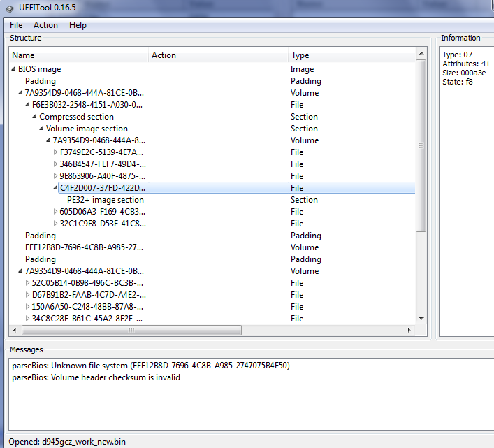Click the Volume header checksum is invalid message
The width and height of the screenshot is (494, 448).
pos(96,377)
